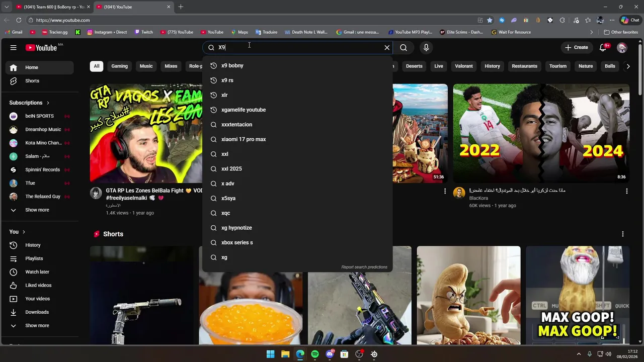The height and width of the screenshot is (362, 644).
Task: Open options menu for BlacKora video
Action: [626, 192]
